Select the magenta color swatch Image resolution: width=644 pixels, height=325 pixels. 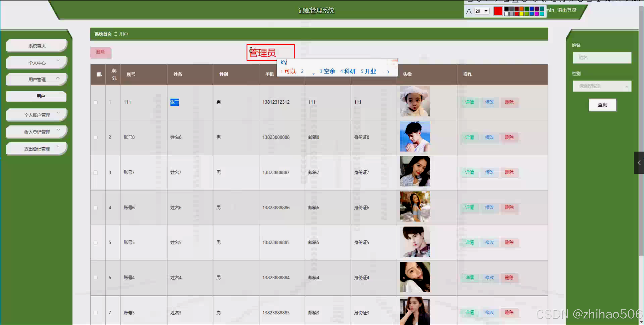coord(537,14)
